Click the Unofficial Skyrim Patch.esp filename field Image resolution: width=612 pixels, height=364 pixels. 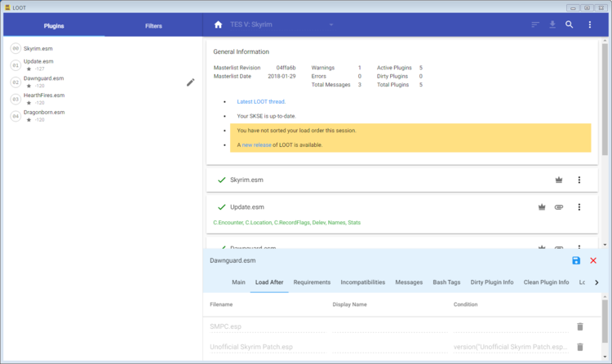click(268, 347)
